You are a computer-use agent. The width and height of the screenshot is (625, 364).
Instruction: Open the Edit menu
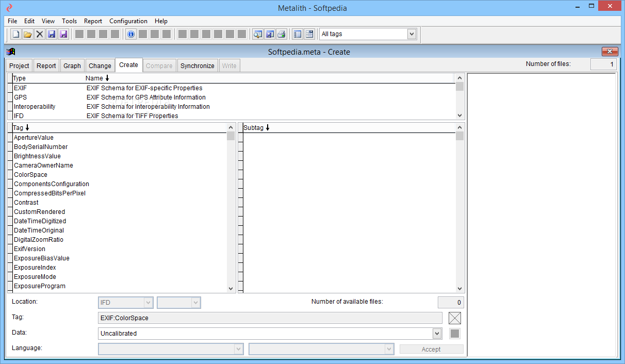click(x=29, y=21)
